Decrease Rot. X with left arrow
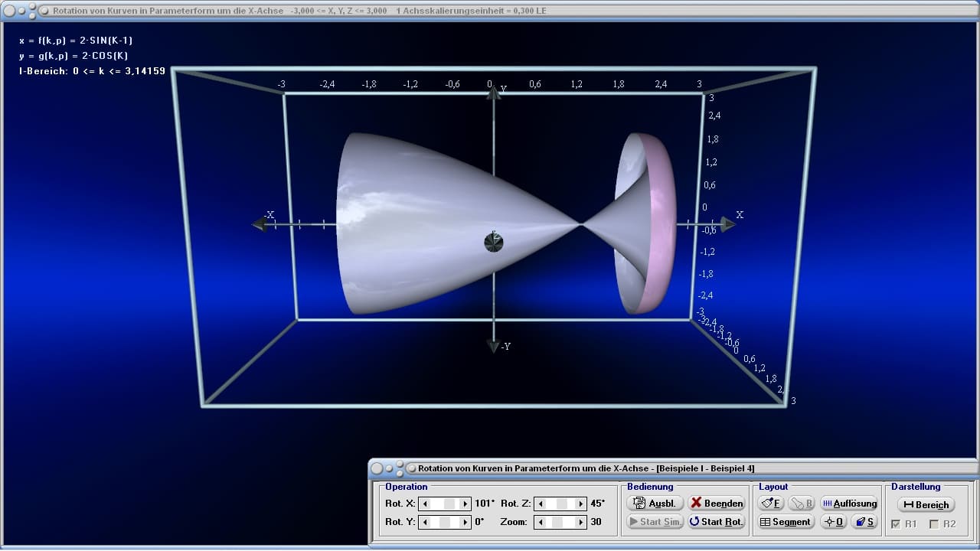The image size is (980, 551). tap(425, 504)
